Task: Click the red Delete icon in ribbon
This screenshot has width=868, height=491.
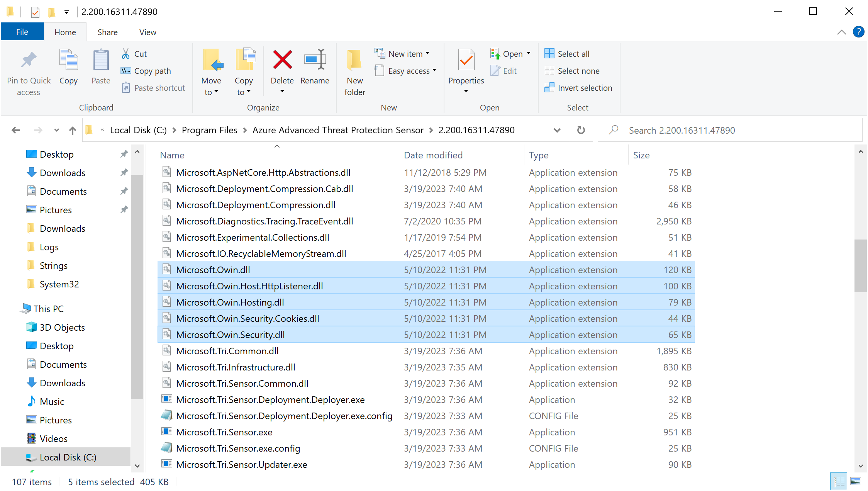Action: tap(282, 60)
